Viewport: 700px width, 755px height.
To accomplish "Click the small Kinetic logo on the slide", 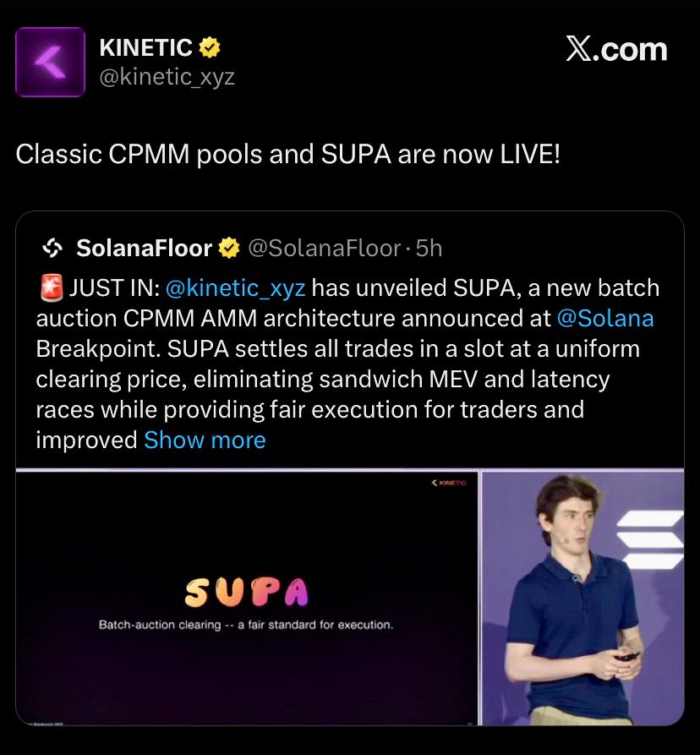I will (449, 483).
